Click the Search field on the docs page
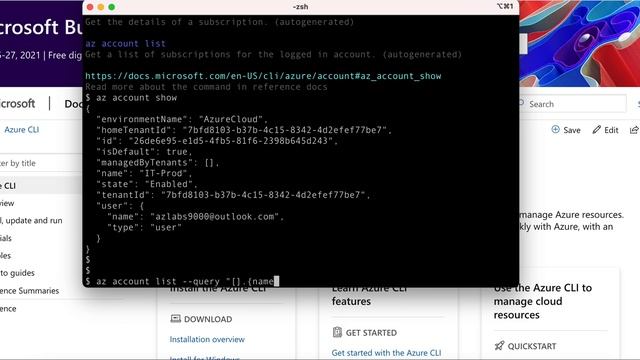The image size is (640, 360). pos(573,104)
